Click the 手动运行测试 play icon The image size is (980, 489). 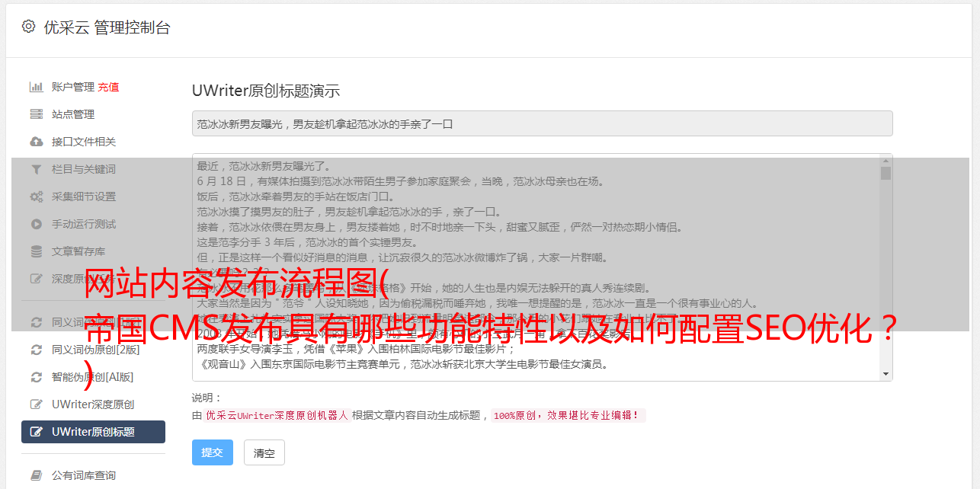coord(36,224)
